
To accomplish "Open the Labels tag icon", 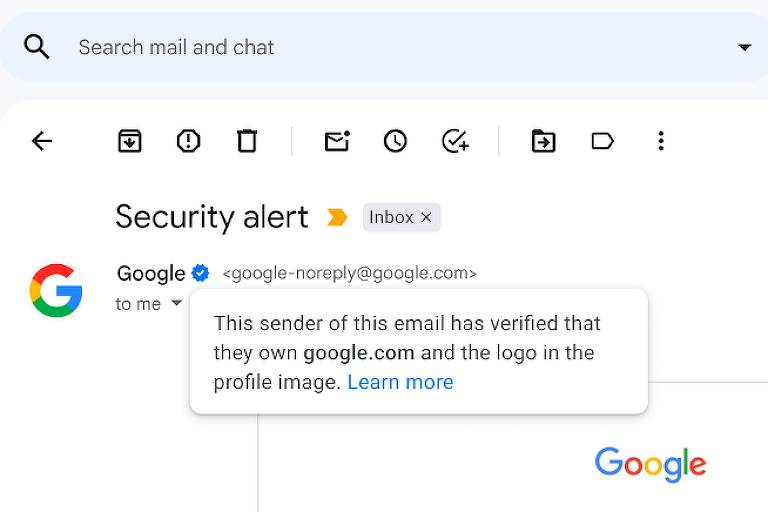I will coord(602,141).
